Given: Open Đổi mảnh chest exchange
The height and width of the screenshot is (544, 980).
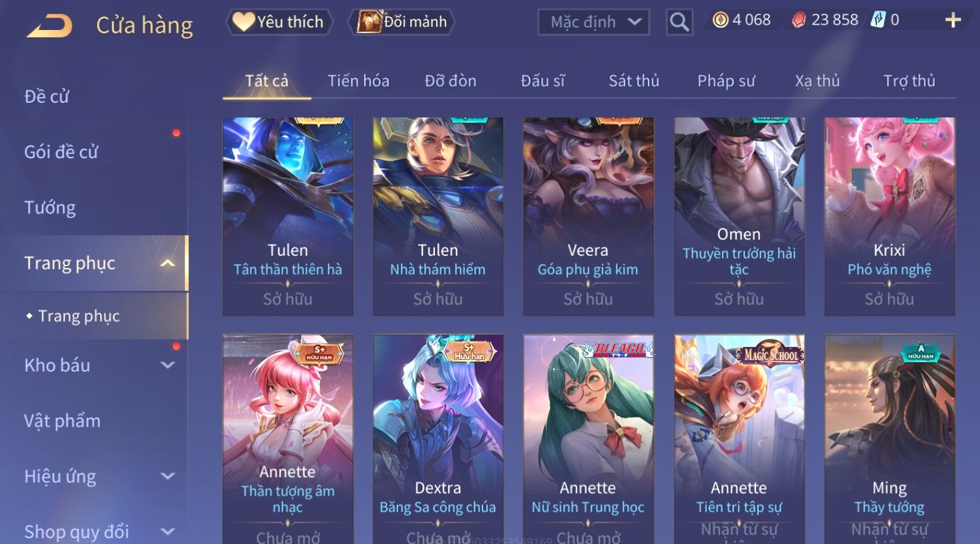Looking at the screenshot, I should 401,22.
